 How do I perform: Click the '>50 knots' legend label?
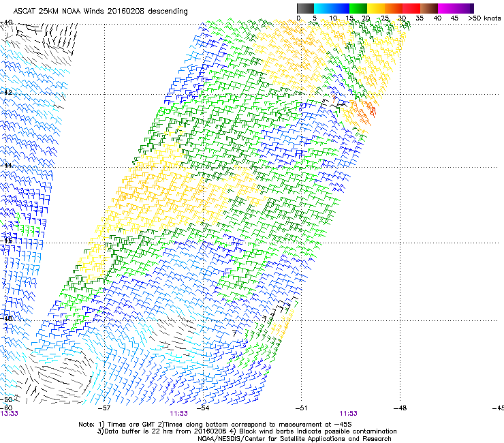coord(484,18)
